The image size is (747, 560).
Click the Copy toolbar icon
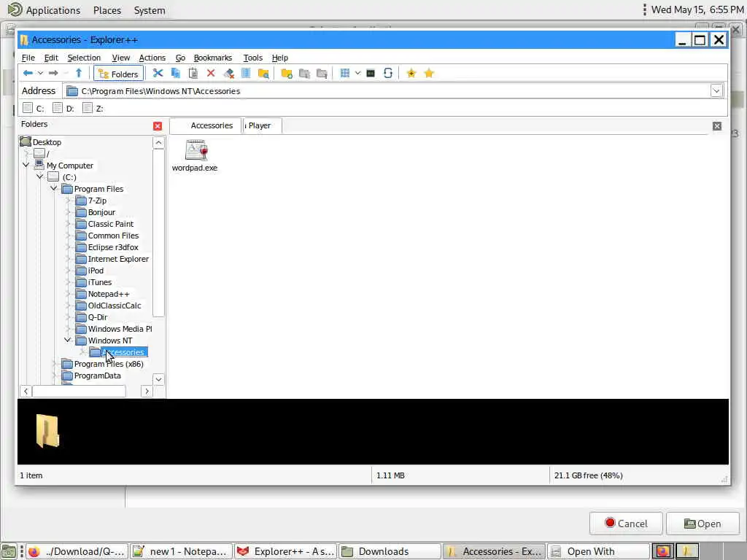pyautogui.click(x=175, y=74)
